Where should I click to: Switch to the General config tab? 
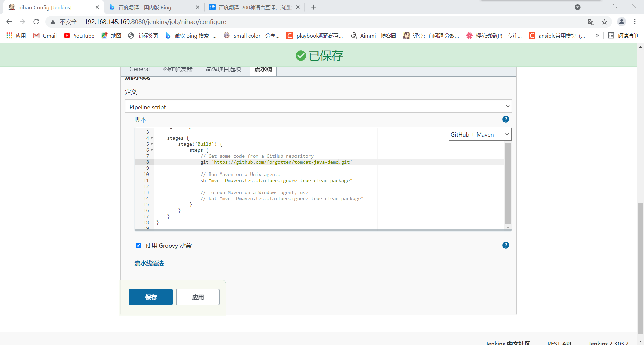[x=140, y=69]
